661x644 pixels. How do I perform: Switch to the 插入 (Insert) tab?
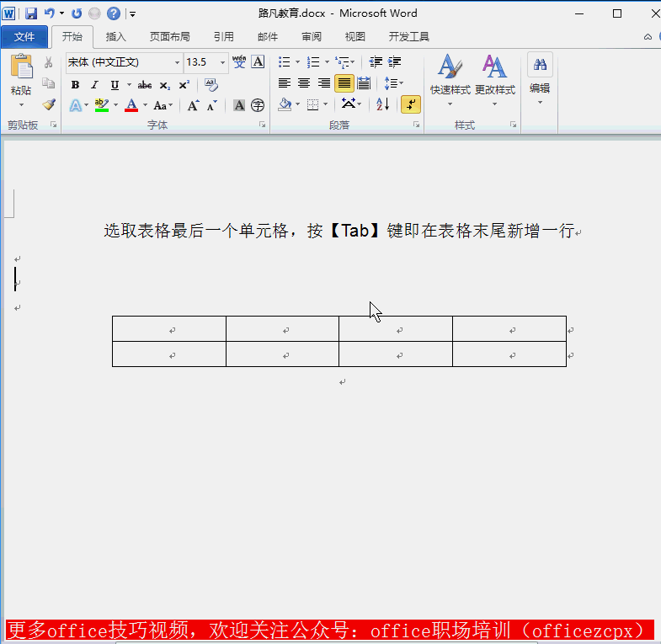116,37
